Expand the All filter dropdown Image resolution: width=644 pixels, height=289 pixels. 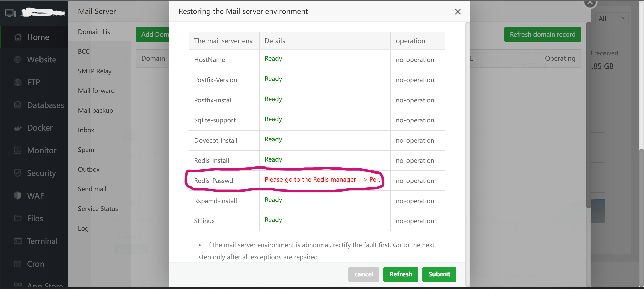[612, 19]
